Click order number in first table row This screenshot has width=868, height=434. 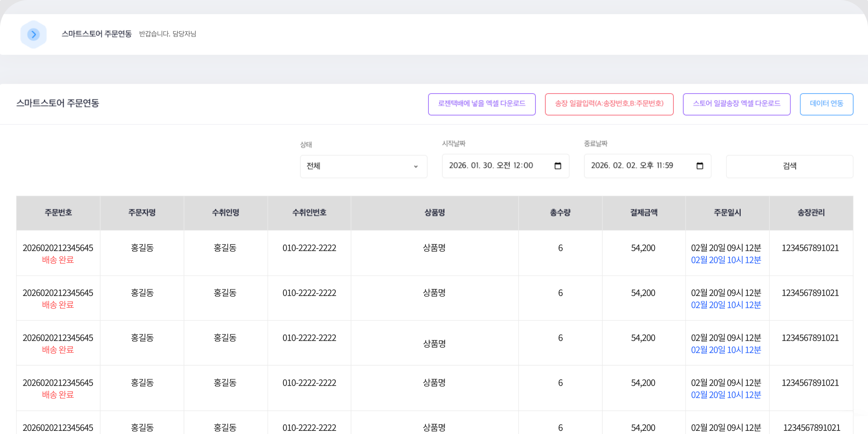pyautogui.click(x=58, y=248)
